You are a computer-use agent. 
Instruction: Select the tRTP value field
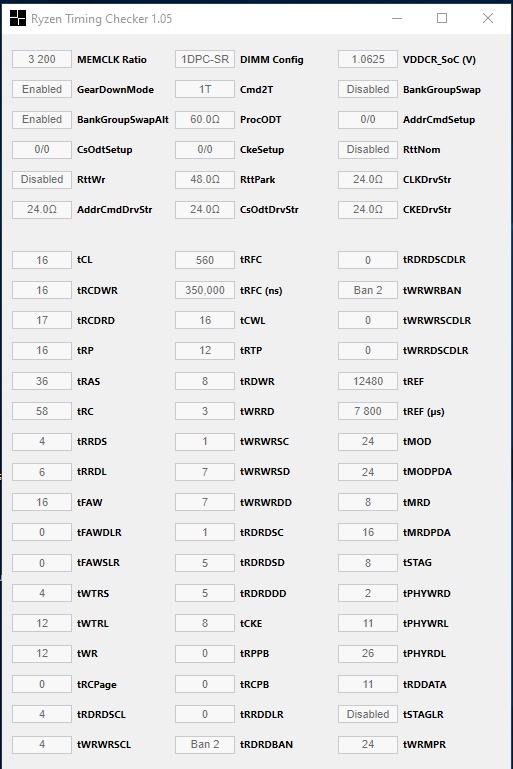(x=205, y=350)
